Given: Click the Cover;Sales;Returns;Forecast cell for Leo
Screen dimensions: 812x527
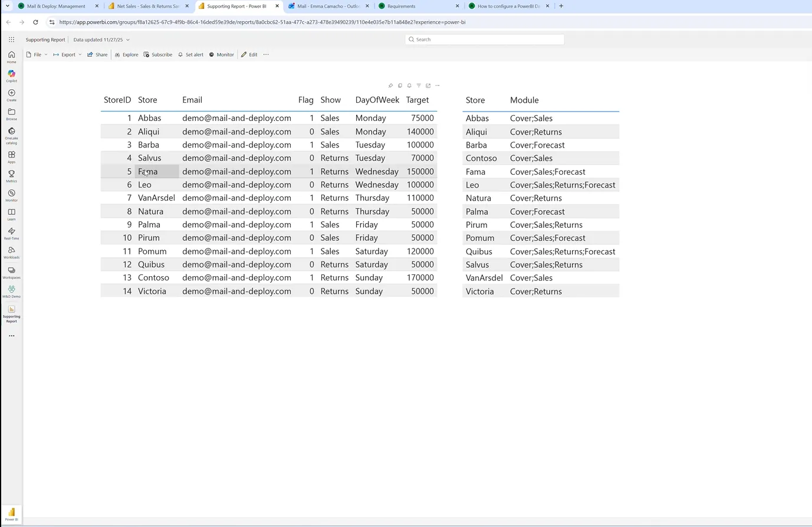Looking at the screenshot, I should pos(563,185).
